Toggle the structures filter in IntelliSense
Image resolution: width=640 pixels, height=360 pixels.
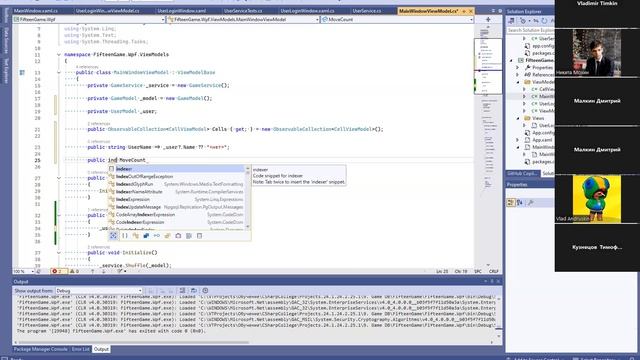146,236
